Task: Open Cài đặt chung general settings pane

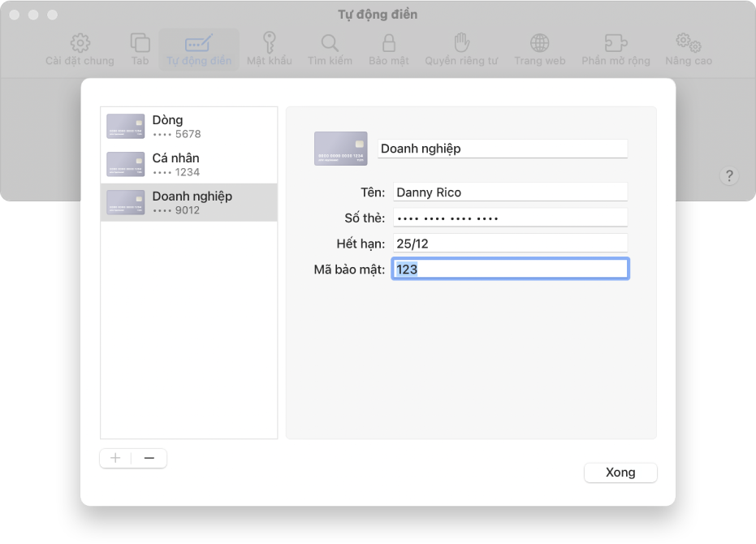Action: [x=80, y=50]
